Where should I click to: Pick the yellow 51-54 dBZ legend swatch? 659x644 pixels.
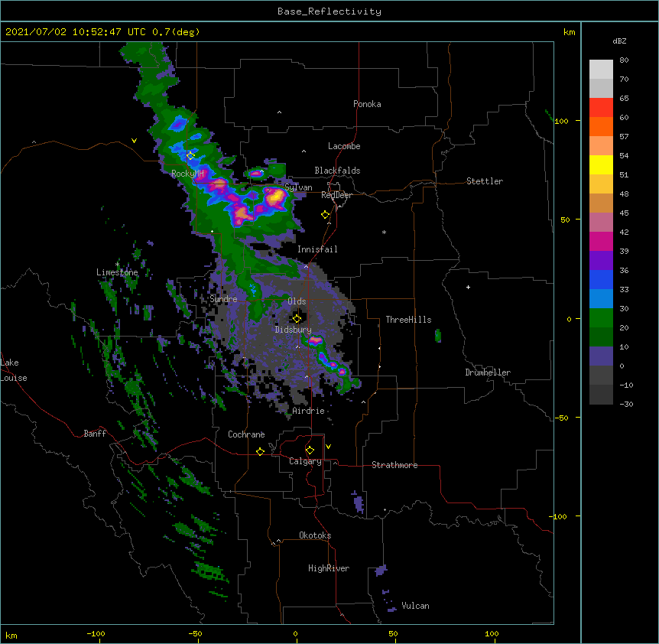601,164
